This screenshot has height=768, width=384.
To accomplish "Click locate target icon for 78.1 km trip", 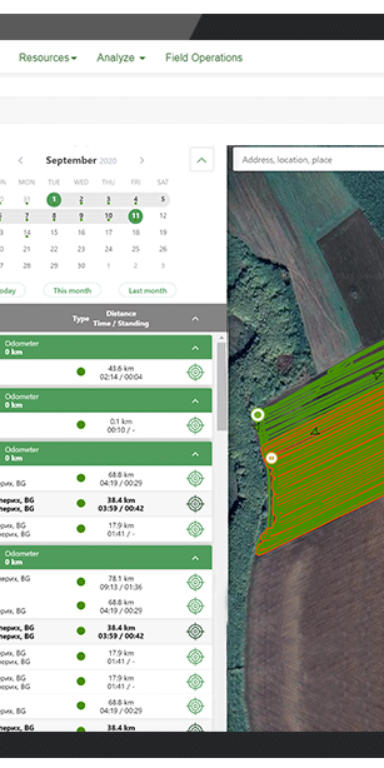I will click(195, 582).
